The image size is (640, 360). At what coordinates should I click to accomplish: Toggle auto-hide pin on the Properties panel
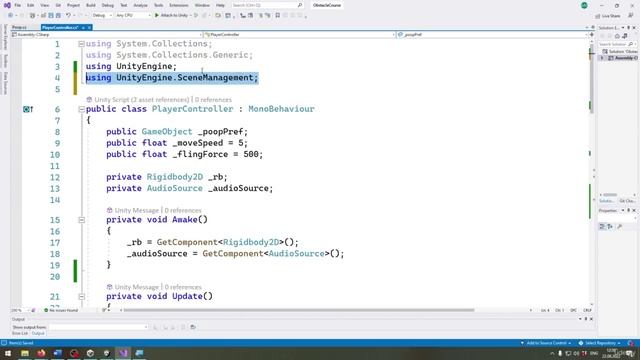coord(629,211)
